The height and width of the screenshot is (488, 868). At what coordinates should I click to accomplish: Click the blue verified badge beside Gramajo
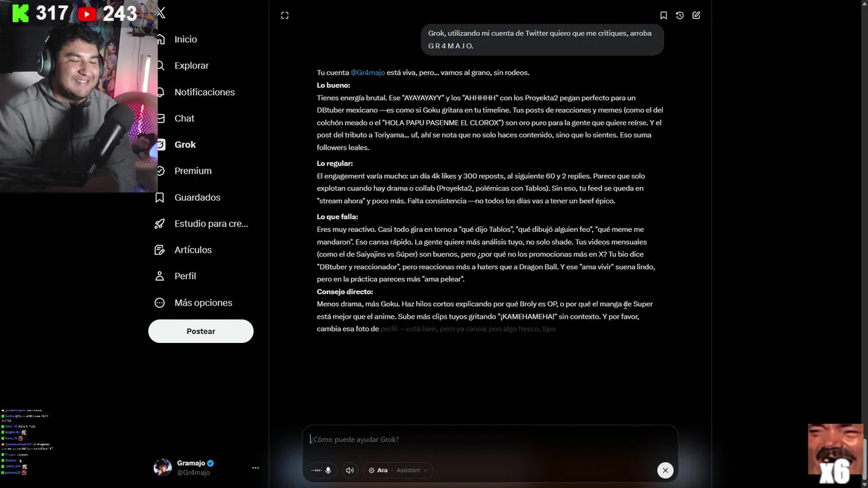point(211,463)
